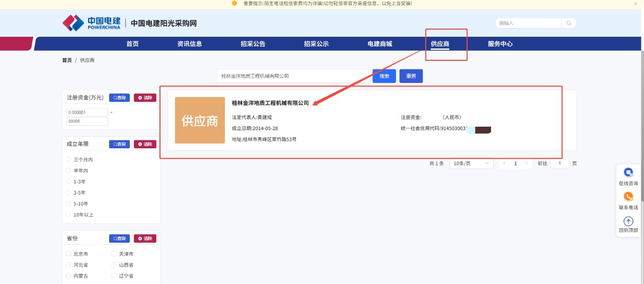Click the blue 搜索 button
Viewport: 644px width, 284px height.
[384, 76]
